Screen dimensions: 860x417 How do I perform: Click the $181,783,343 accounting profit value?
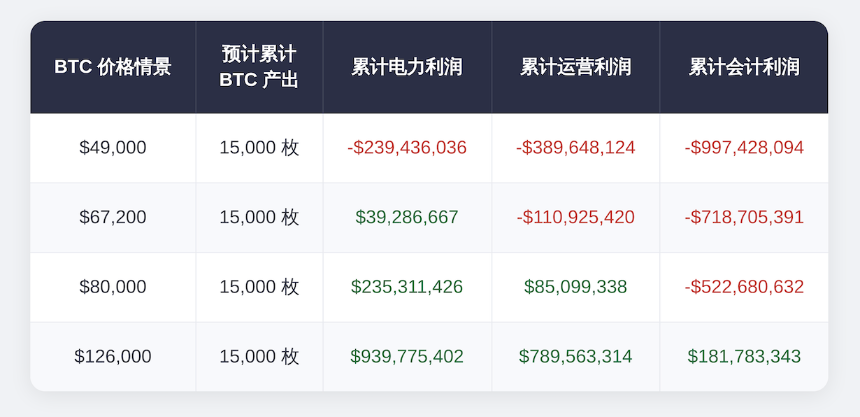pos(744,356)
